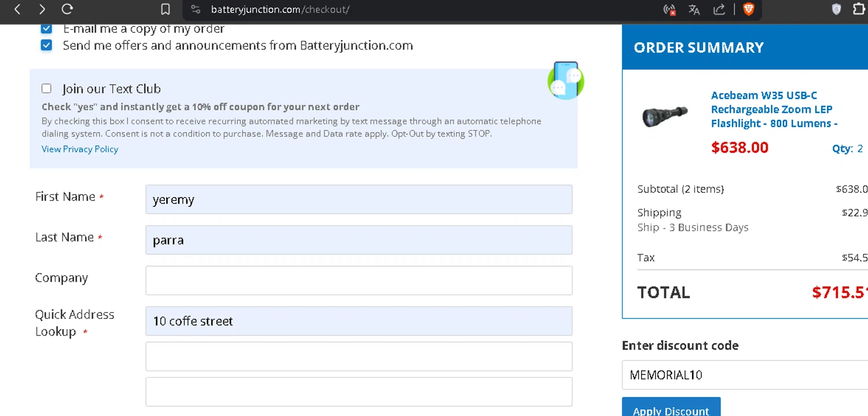Go forward using browser forward arrow
The height and width of the screenshot is (416, 868).
pos(42,9)
